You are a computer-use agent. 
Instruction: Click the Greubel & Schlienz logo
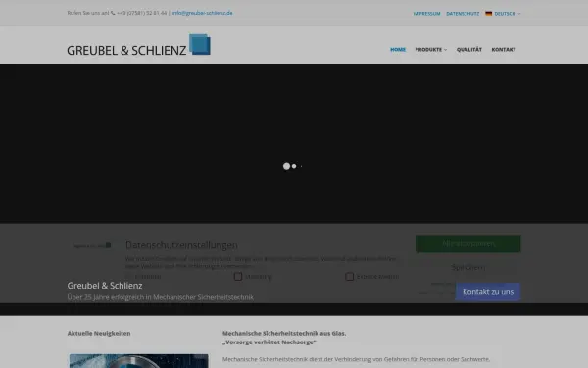pos(139,45)
